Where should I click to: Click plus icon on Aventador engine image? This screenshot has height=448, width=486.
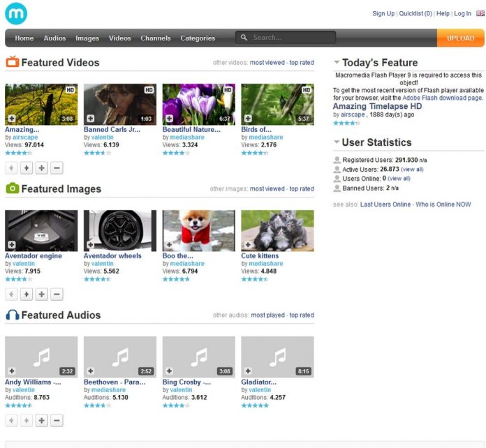point(12,245)
